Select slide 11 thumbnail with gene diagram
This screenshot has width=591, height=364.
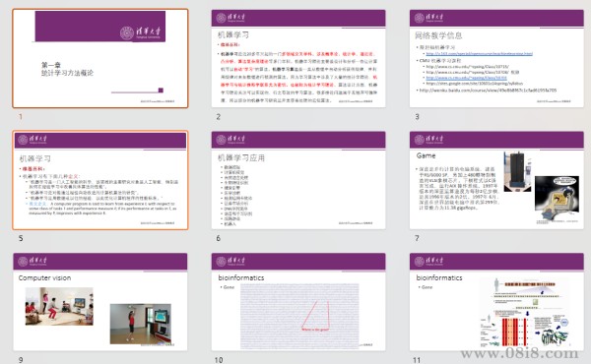click(x=496, y=302)
